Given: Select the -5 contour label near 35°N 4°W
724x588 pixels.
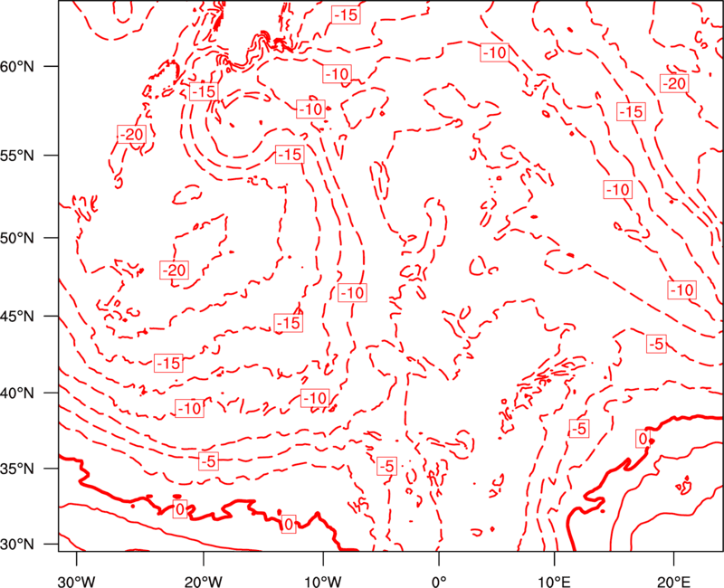Looking at the screenshot, I should coord(386,466).
